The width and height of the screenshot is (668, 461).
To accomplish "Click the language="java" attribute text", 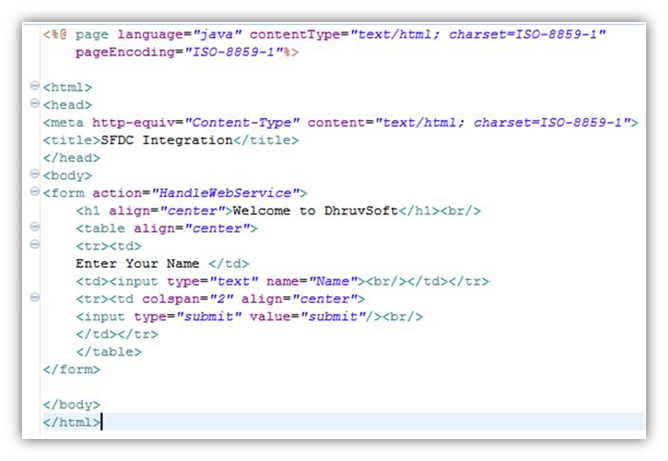I will [180, 34].
